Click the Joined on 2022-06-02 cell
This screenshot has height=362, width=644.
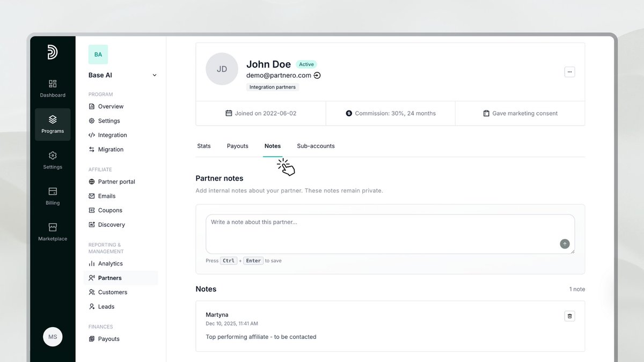261,113
